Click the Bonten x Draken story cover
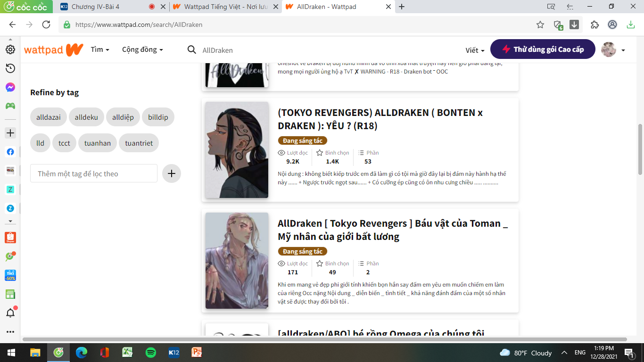The image size is (644, 362). pyautogui.click(x=237, y=150)
